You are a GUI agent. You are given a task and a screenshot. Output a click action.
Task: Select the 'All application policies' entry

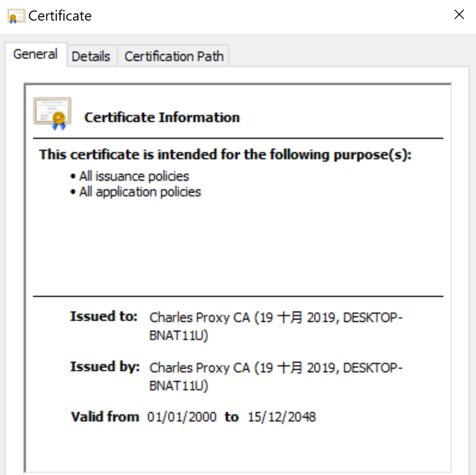(140, 192)
